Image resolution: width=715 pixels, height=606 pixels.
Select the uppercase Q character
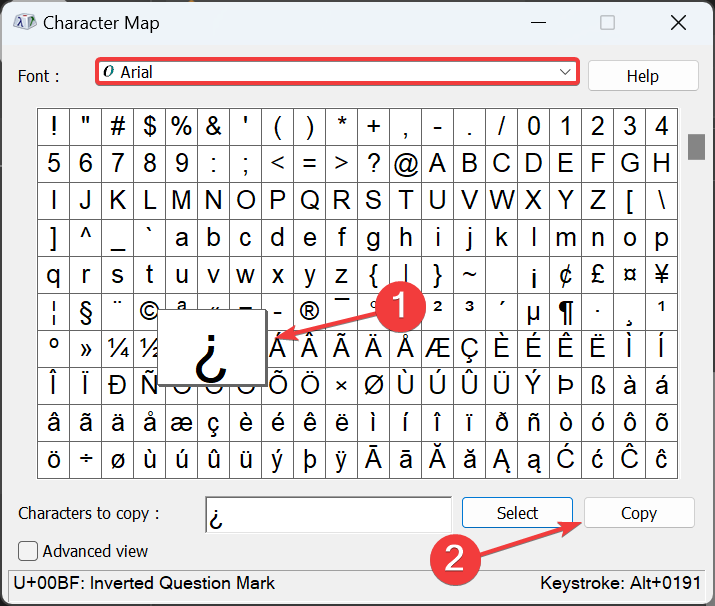[310, 201]
